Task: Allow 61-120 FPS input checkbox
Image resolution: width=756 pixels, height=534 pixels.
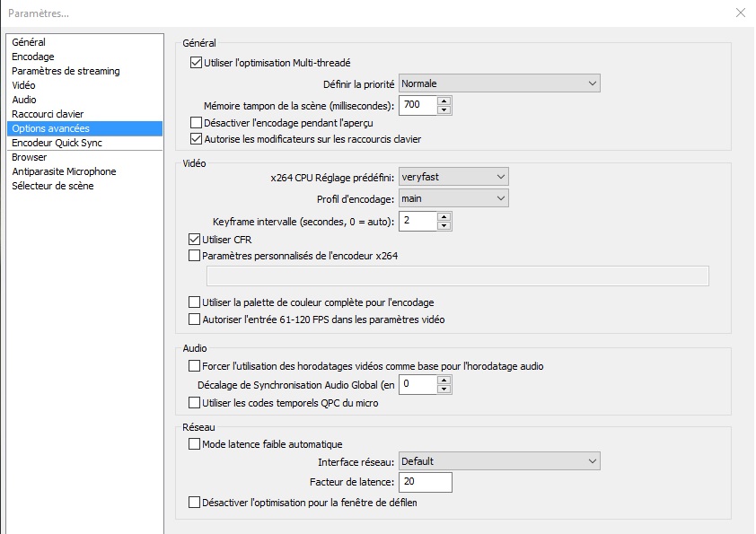Action: (x=195, y=320)
